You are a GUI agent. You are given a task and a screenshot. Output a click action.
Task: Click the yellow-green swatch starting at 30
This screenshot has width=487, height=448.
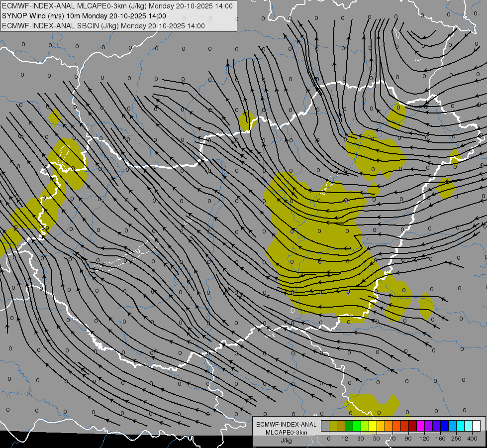point(365,426)
